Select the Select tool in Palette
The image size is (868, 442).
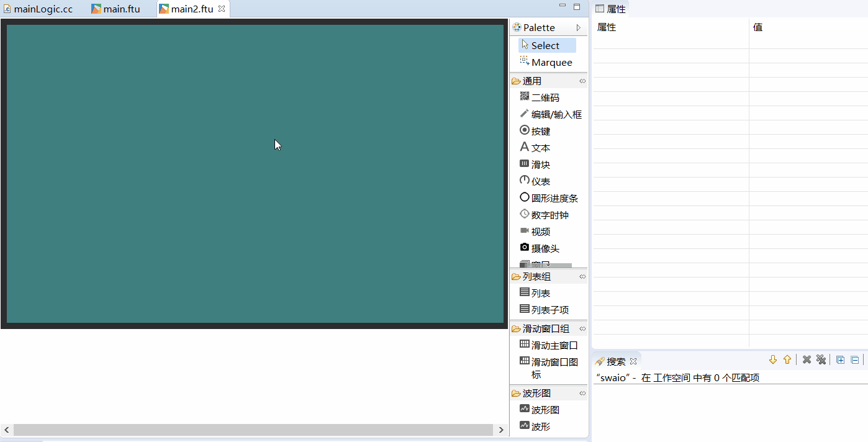click(547, 45)
